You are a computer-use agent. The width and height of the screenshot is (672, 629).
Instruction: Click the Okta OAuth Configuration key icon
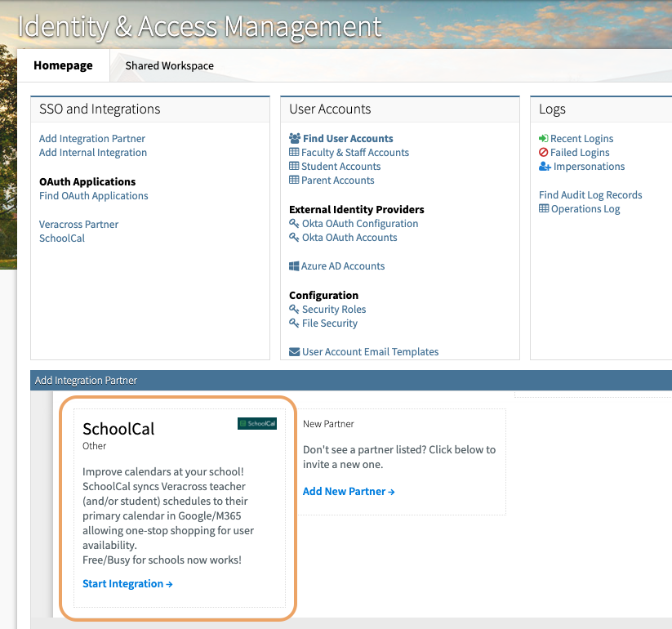294,223
